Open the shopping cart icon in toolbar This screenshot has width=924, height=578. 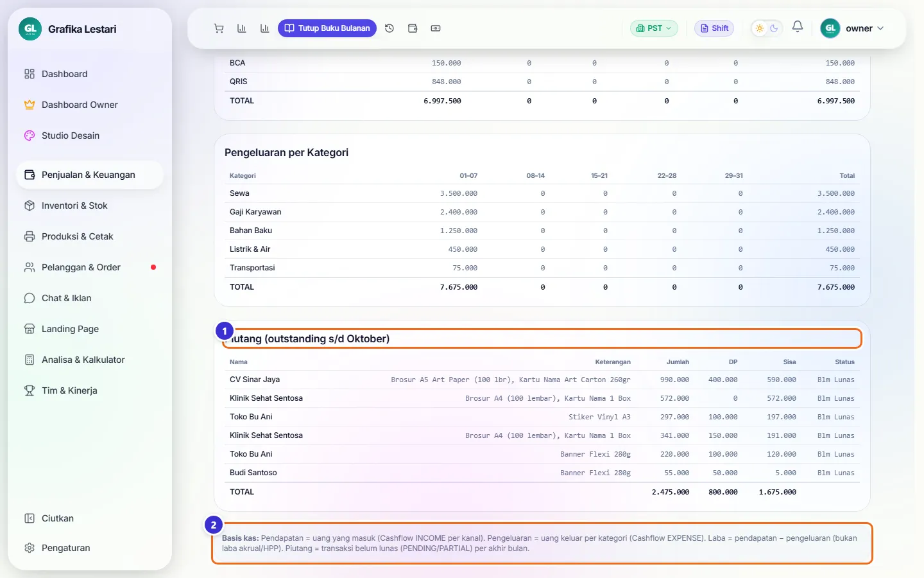pyautogui.click(x=219, y=28)
